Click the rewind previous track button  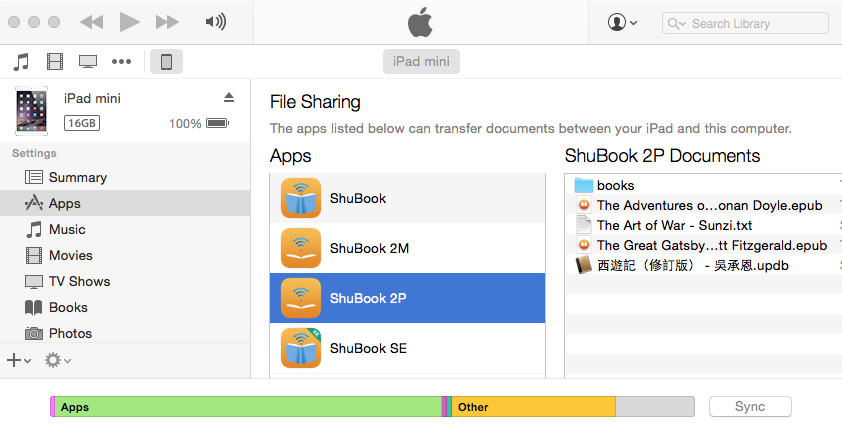point(91,22)
